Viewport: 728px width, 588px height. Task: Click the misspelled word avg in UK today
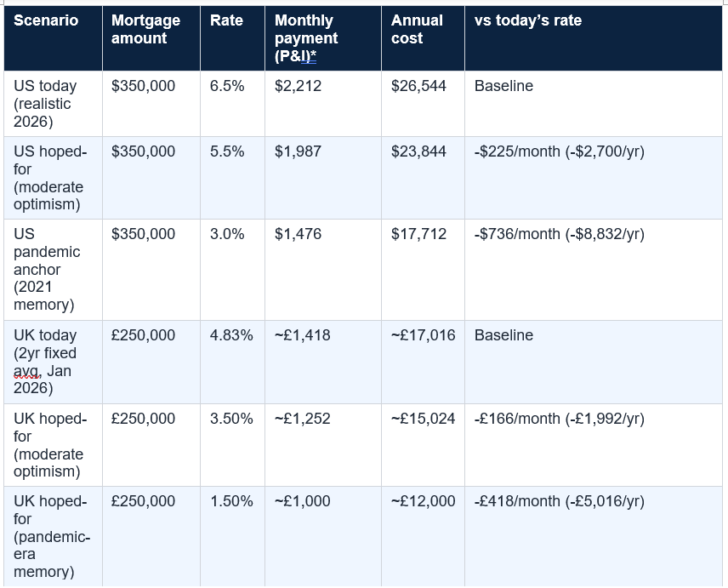(x=27, y=371)
